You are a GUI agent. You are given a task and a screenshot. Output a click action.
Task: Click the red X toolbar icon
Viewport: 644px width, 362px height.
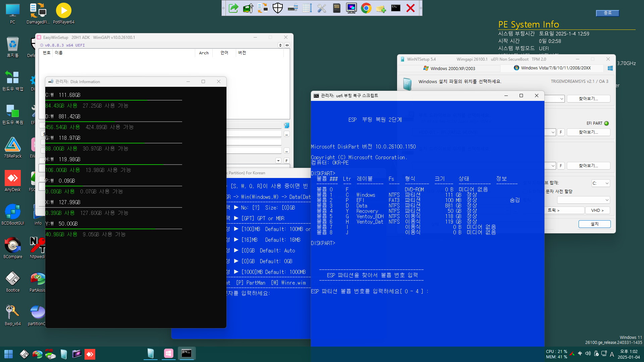click(411, 8)
